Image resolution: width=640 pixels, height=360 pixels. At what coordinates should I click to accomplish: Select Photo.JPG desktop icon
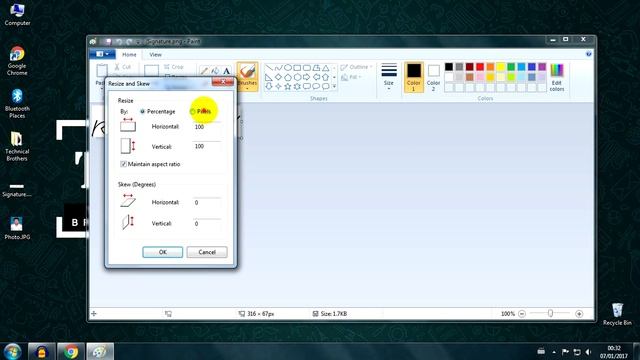click(x=17, y=228)
